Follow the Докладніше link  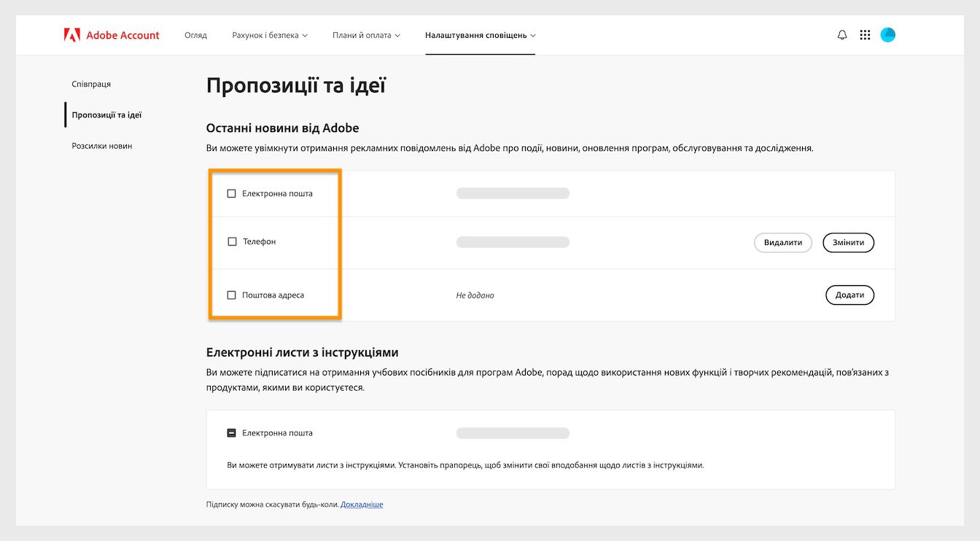pyautogui.click(x=362, y=505)
